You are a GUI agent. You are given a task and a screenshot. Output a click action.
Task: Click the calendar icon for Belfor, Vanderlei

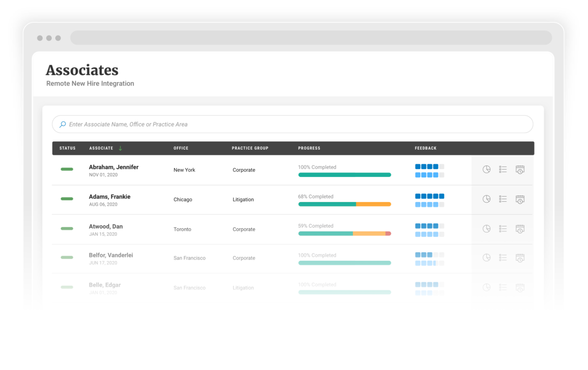(x=520, y=258)
